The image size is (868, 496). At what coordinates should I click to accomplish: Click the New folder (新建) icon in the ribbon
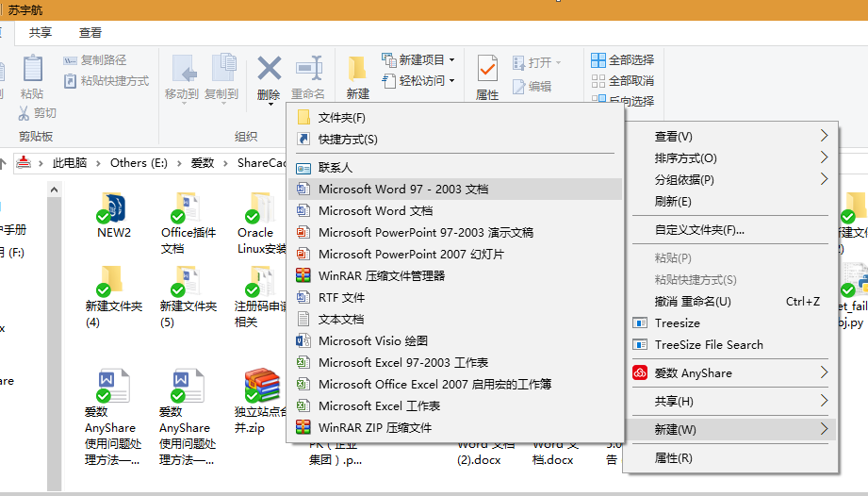tap(357, 69)
